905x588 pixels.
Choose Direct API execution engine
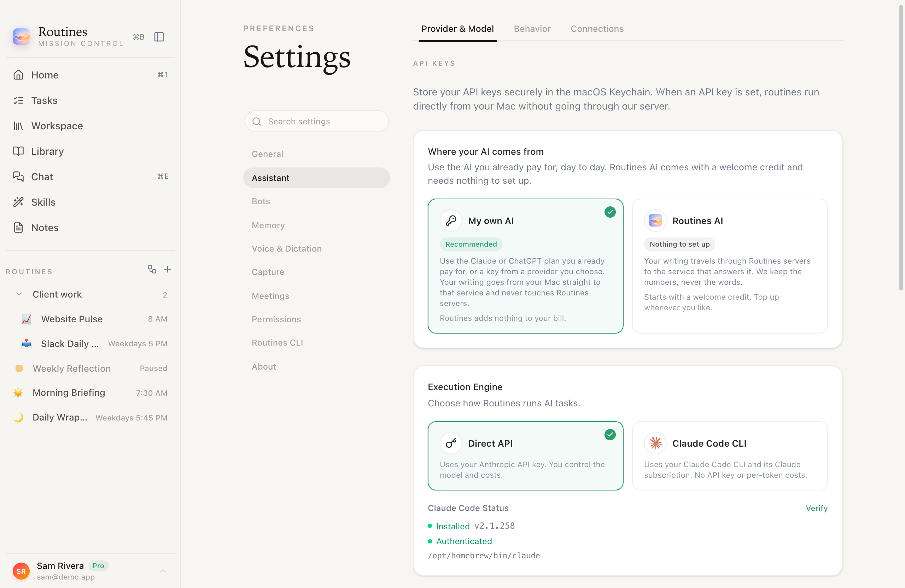526,456
